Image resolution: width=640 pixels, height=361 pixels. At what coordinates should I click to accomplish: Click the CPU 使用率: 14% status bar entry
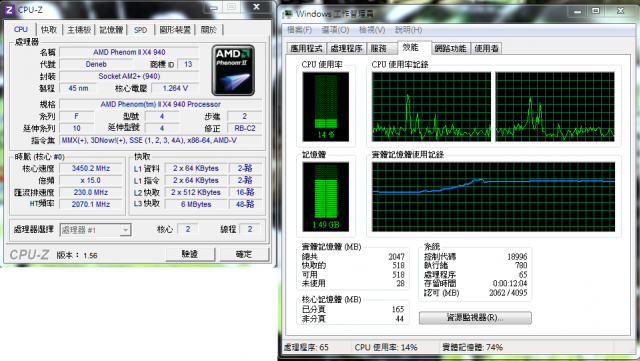386,347
